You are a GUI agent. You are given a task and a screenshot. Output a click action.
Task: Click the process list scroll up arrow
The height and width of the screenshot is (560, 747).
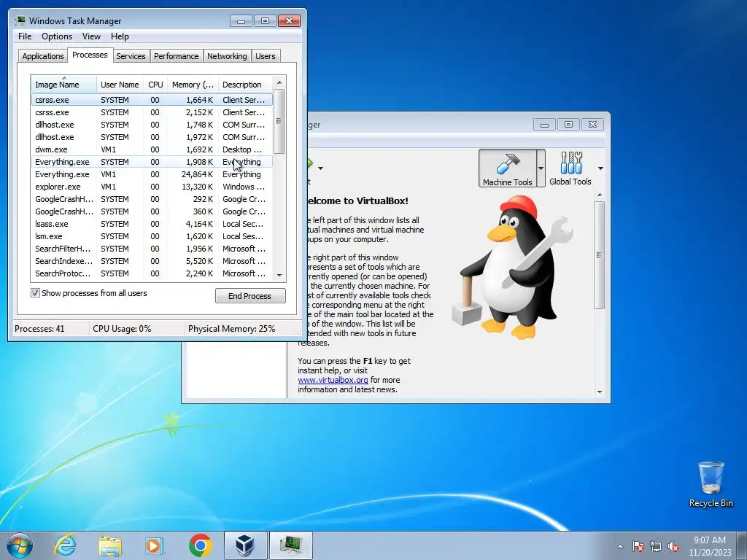279,82
